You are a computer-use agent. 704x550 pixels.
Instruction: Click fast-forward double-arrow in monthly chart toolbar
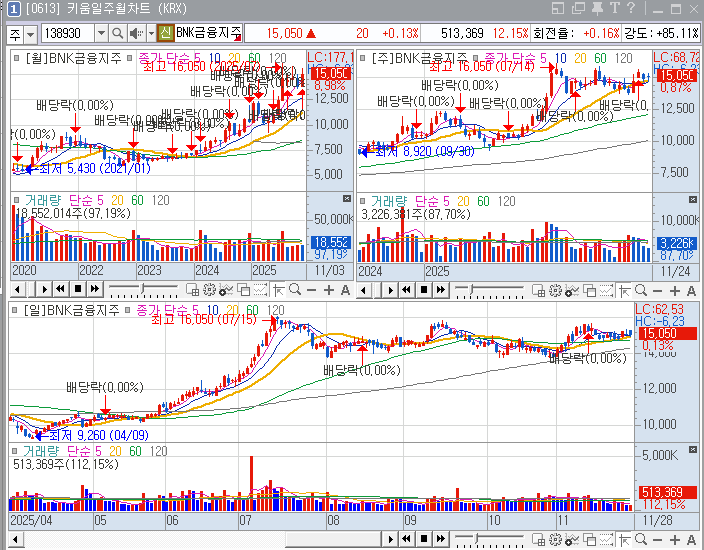pyautogui.click(x=95, y=289)
